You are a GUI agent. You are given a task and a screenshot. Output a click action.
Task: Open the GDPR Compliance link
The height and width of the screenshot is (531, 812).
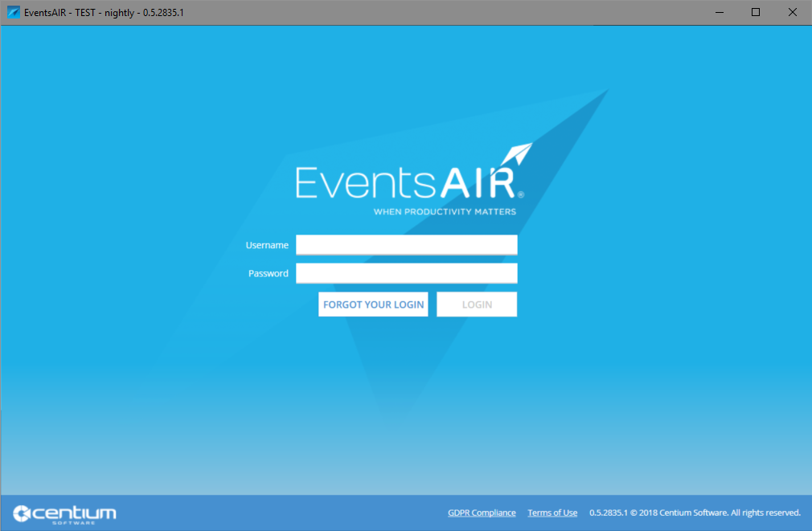pos(482,513)
